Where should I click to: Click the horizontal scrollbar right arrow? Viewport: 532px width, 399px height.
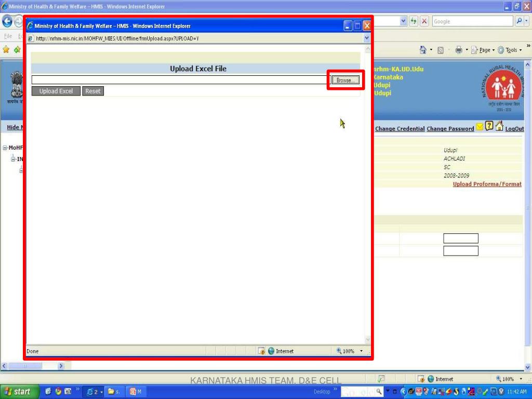click(61, 366)
